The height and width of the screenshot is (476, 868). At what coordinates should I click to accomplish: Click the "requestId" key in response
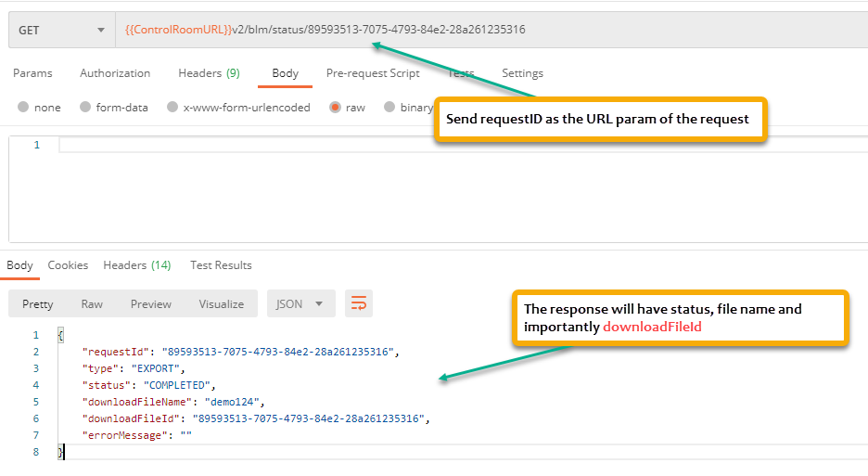[116, 352]
